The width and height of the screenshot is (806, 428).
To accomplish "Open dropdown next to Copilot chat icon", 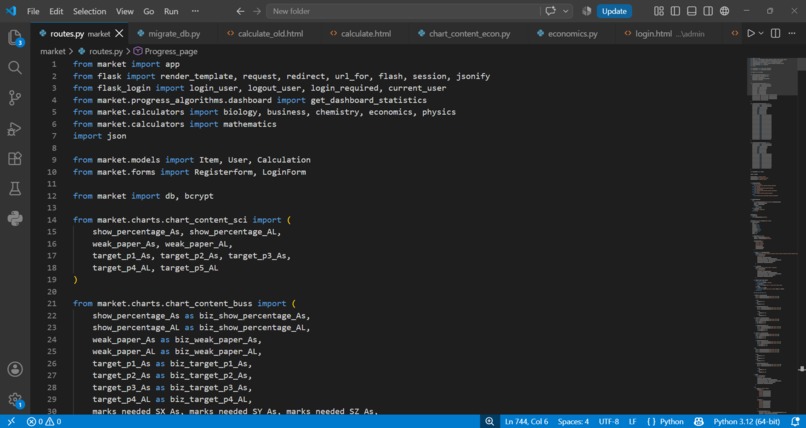I will point(566,11).
